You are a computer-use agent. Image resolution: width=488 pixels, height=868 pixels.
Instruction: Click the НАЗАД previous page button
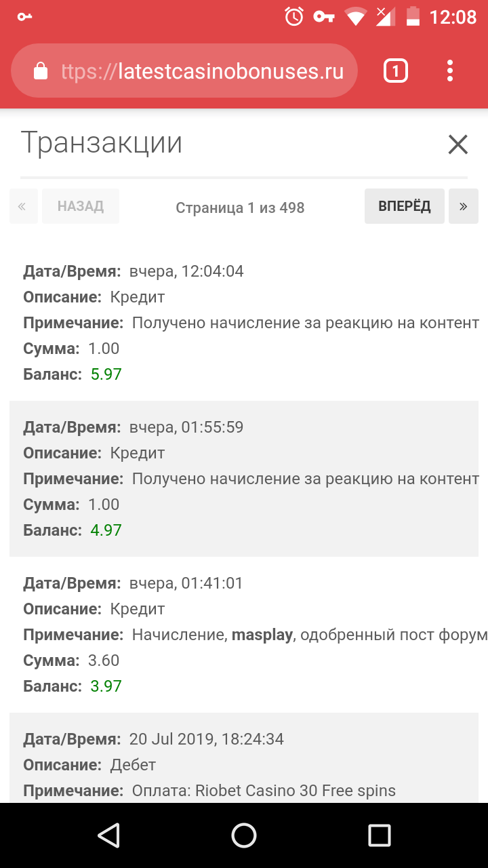click(81, 206)
